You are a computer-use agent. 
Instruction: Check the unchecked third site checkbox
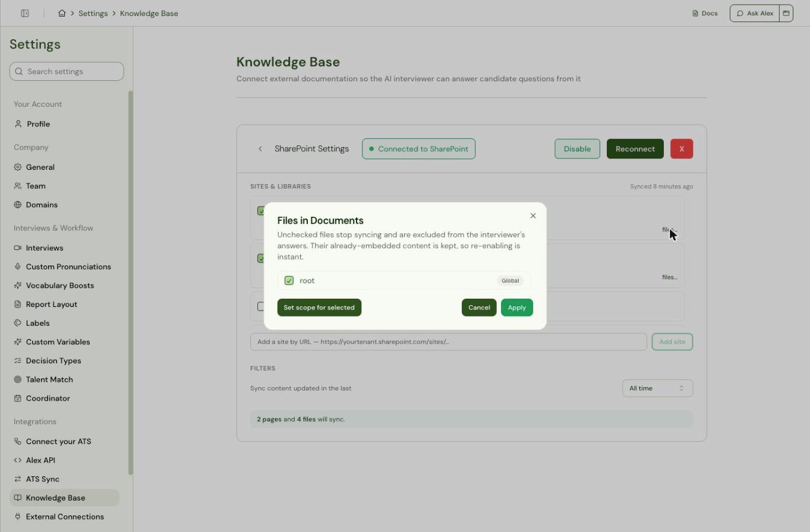[x=260, y=306]
